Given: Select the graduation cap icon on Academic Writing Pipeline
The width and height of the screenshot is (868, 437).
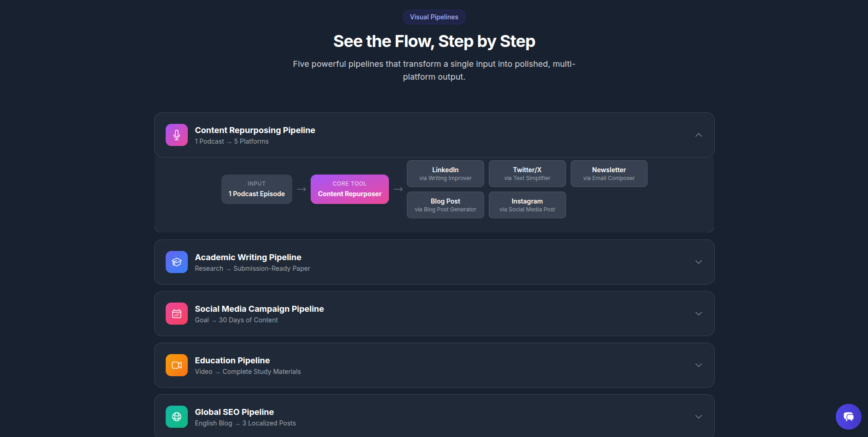Looking at the screenshot, I should (176, 262).
